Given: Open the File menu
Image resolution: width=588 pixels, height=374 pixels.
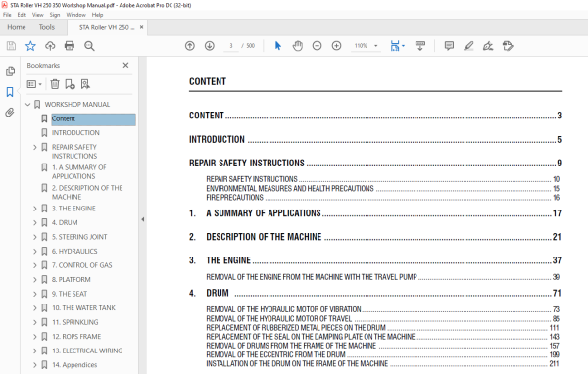Looking at the screenshot, I should 7,15.
